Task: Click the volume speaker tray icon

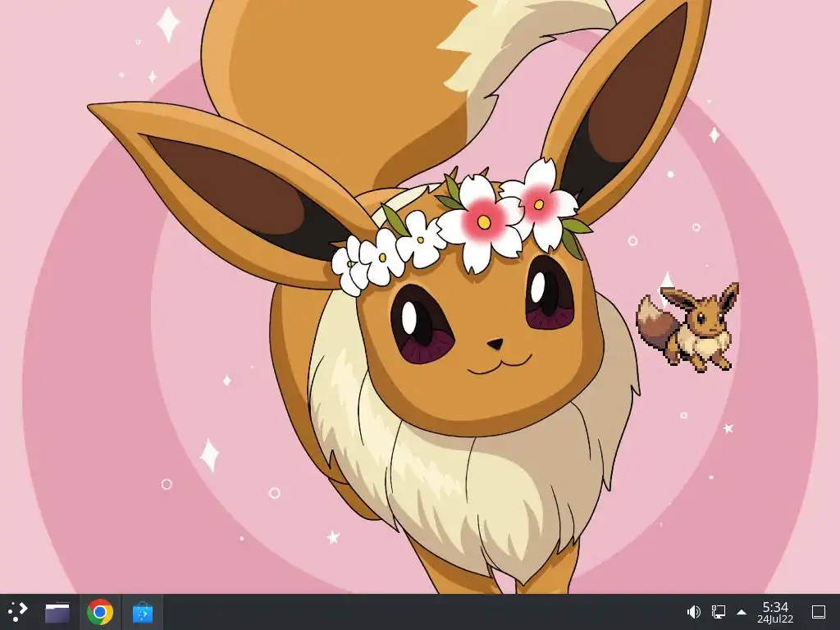Action: [x=693, y=612]
